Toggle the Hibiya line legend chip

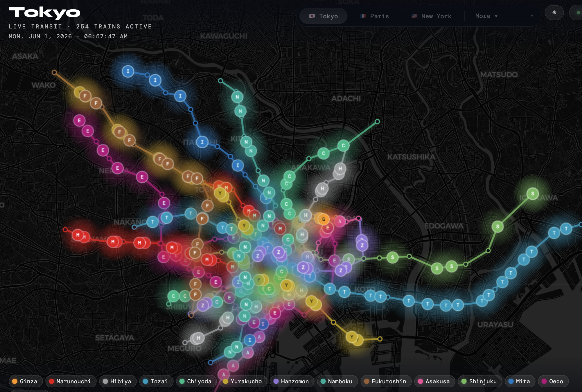coord(117,381)
